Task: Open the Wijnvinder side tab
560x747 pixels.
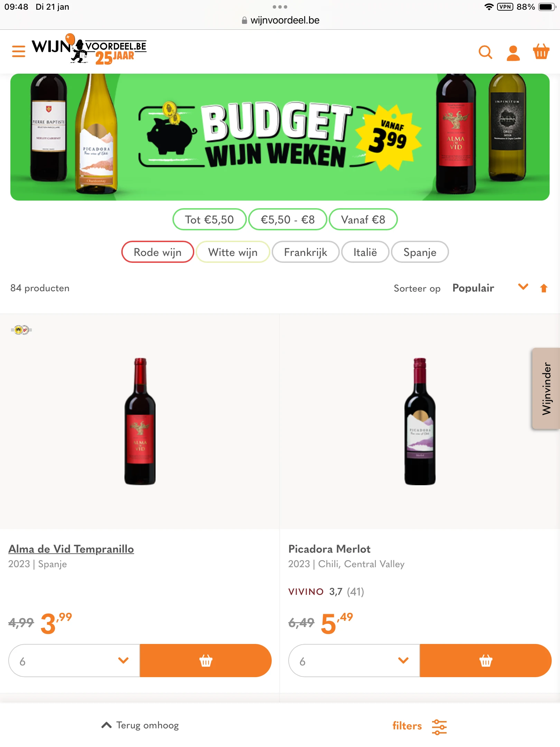Action: pyautogui.click(x=546, y=388)
